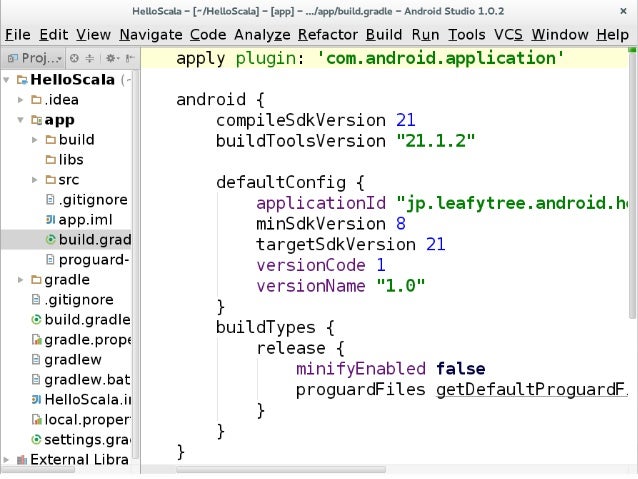This screenshot has width=638, height=479.
Task: Open the Project view dropdown
Action: (x=35, y=59)
